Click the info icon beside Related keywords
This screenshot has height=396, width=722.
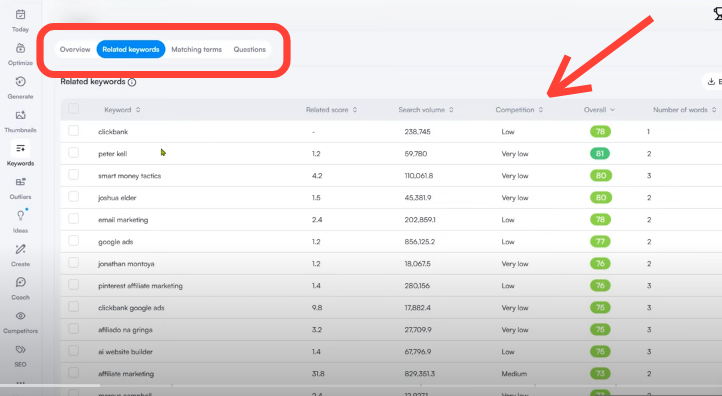coord(132,82)
